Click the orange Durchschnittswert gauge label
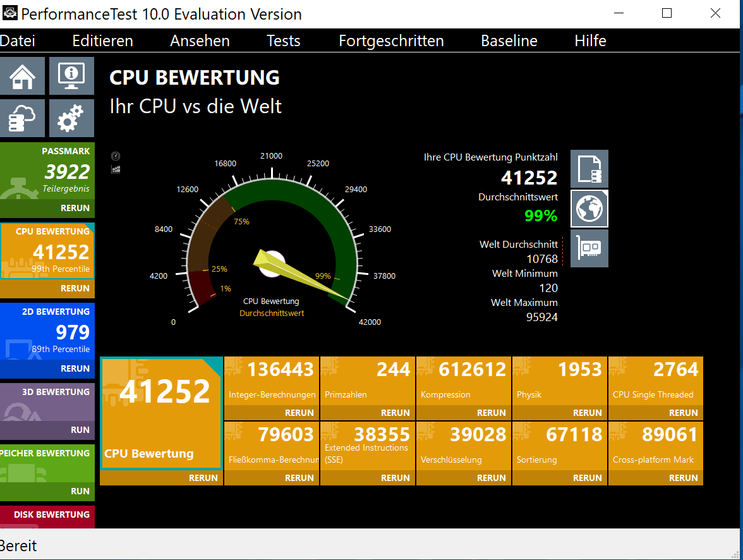743x560 pixels. (272, 313)
